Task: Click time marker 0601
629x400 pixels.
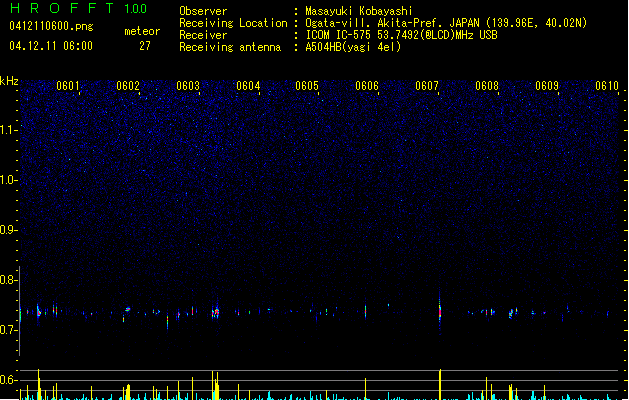Action: pos(67,85)
